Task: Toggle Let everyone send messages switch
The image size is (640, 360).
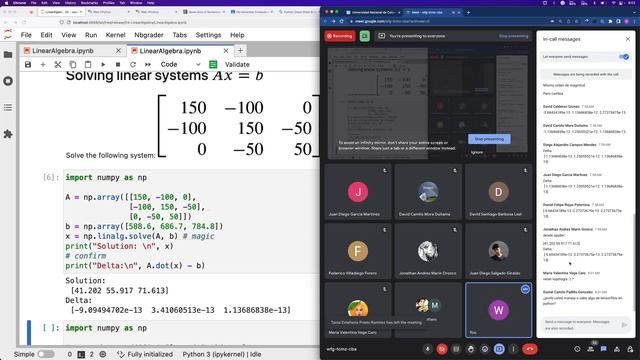Action: tap(624, 57)
